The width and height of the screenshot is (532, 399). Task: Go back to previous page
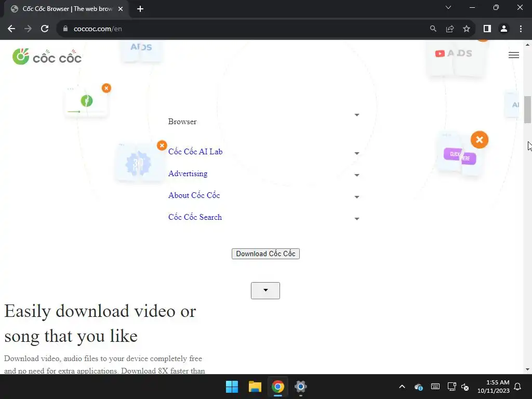tap(11, 29)
